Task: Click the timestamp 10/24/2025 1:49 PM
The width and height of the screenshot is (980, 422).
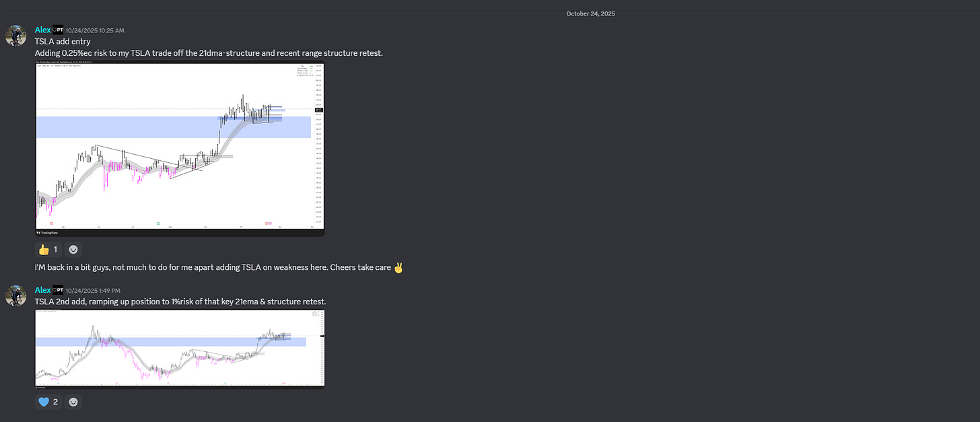Action: (x=93, y=290)
